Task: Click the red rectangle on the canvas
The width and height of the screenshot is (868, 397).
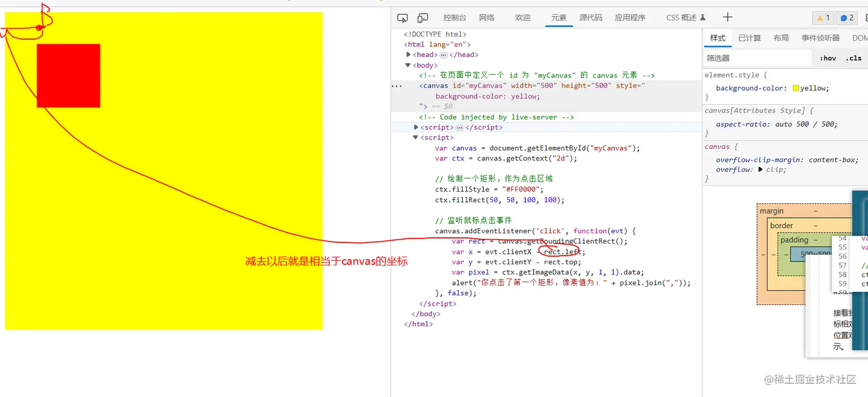Action: click(68, 75)
